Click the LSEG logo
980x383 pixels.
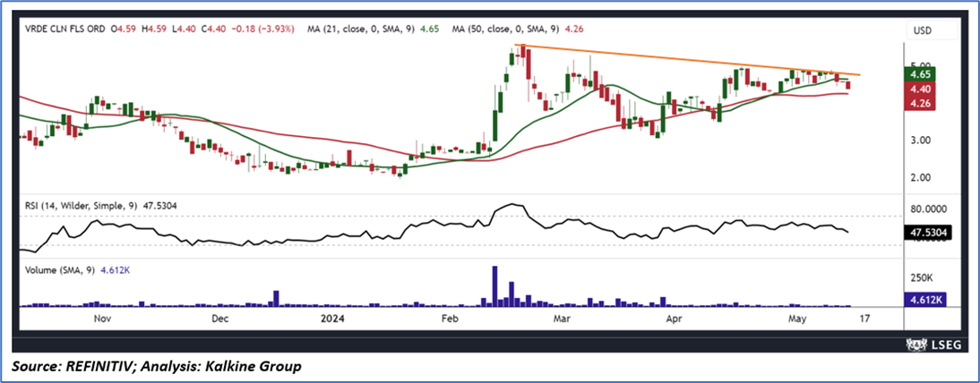tap(933, 345)
